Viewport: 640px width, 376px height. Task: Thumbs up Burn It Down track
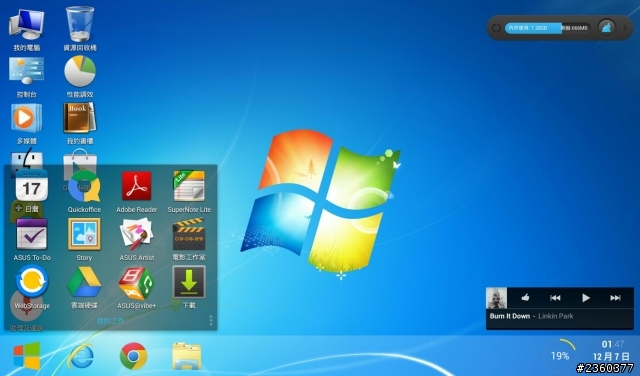pyautogui.click(x=525, y=298)
